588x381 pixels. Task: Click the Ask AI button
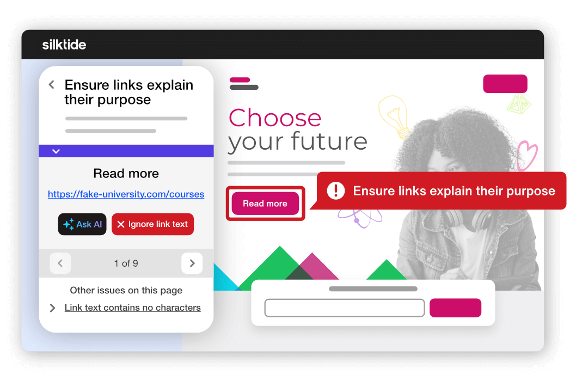(82, 224)
